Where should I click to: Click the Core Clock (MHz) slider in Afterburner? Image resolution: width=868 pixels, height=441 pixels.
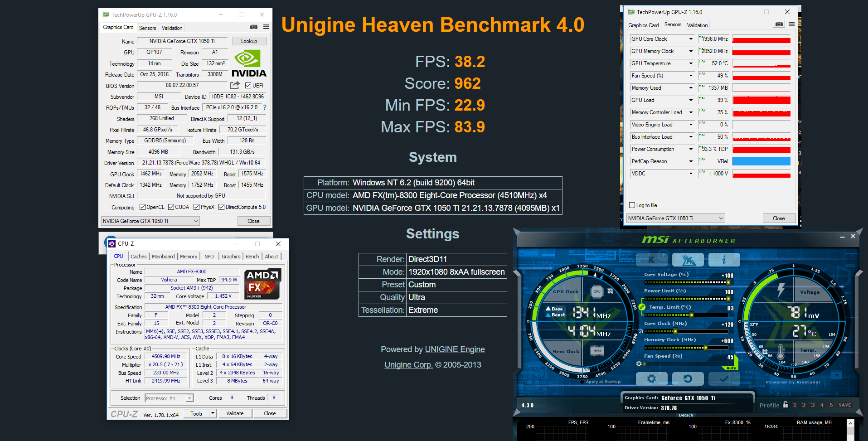pos(686,331)
